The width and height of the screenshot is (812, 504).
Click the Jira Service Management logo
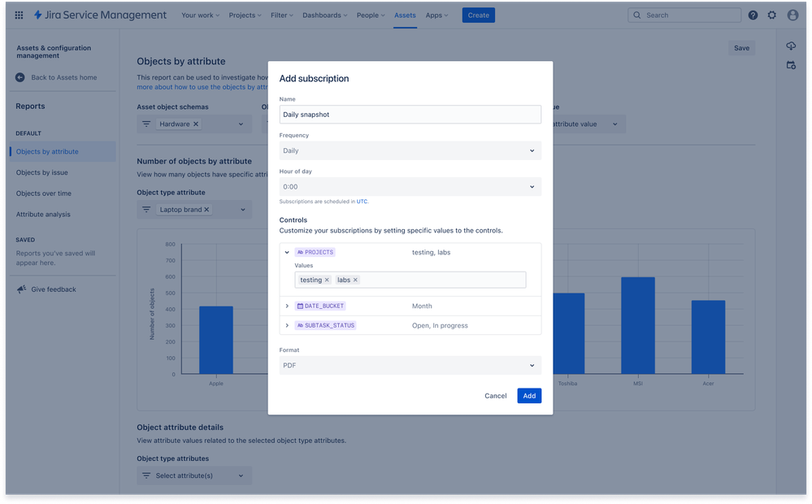pos(100,15)
